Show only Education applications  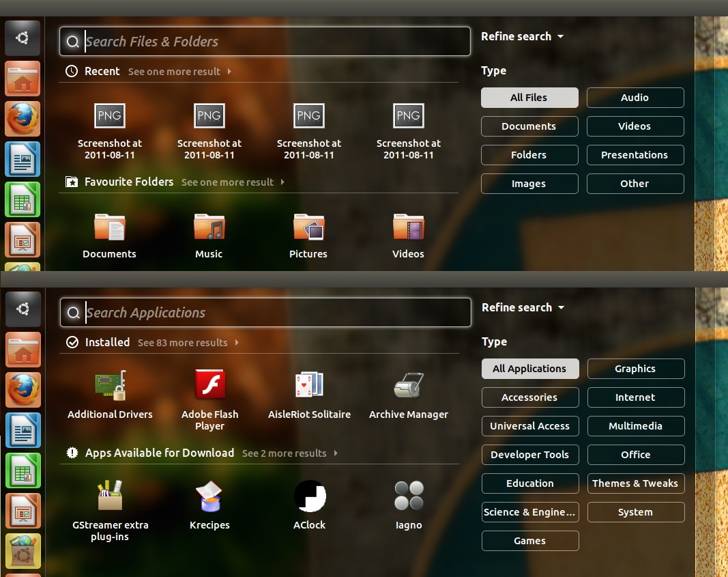pyautogui.click(x=530, y=483)
